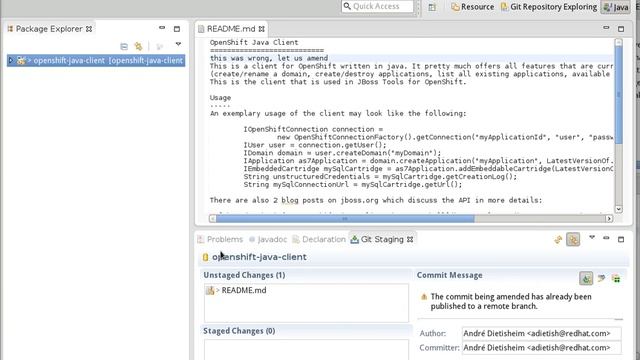Click the Quick Access search field
This screenshot has width=640, height=360.
(x=378, y=6)
